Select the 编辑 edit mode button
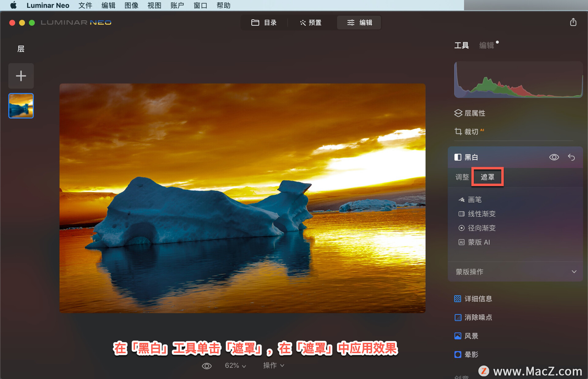 pyautogui.click(x=359, y=23)
